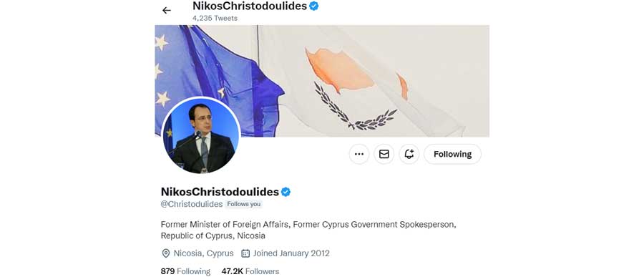Open the 47.2K Followers list
Image resolution: width=644 pixels, height=277 pixels.
(250, 271)
